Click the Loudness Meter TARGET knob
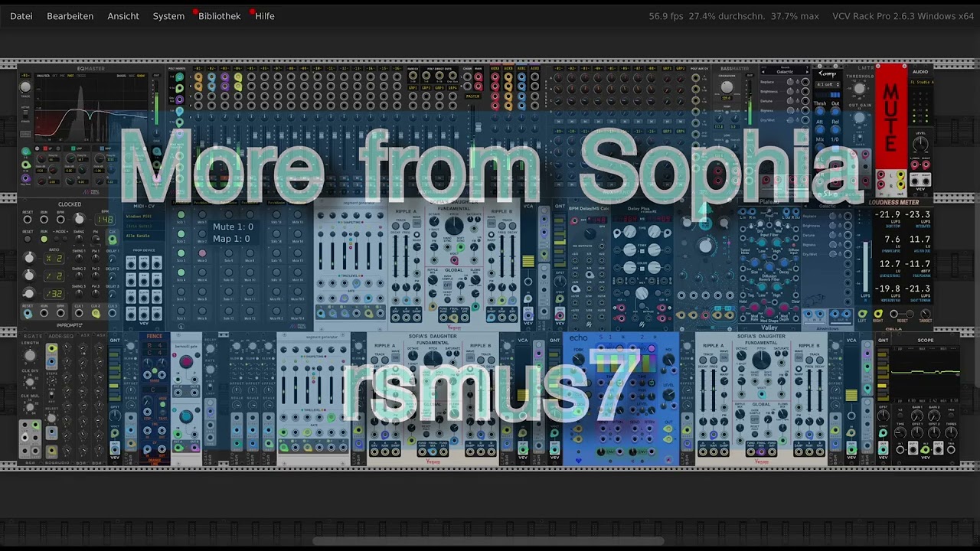 926,314
